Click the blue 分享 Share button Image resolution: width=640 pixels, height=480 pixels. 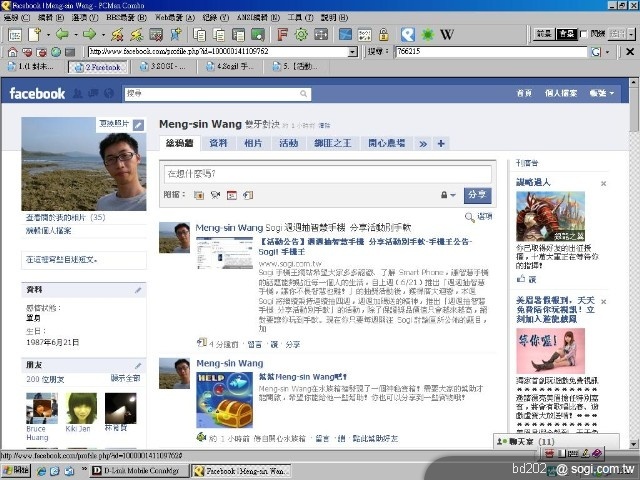click(477, 195)
